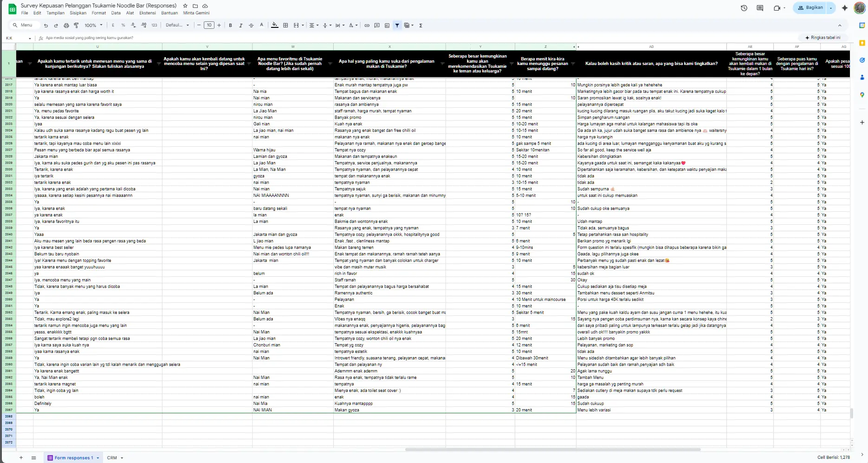868x463 pixels.
Task: Get add-ons with plus icon
Action: (x=862, y=123)
